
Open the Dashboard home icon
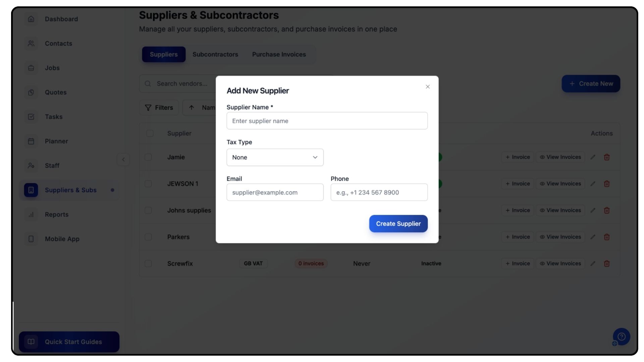coord(31,19)
